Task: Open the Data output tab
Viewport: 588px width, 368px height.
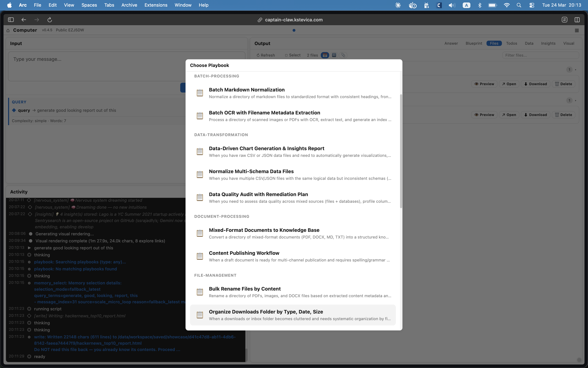Action: (x=529, y=43)
